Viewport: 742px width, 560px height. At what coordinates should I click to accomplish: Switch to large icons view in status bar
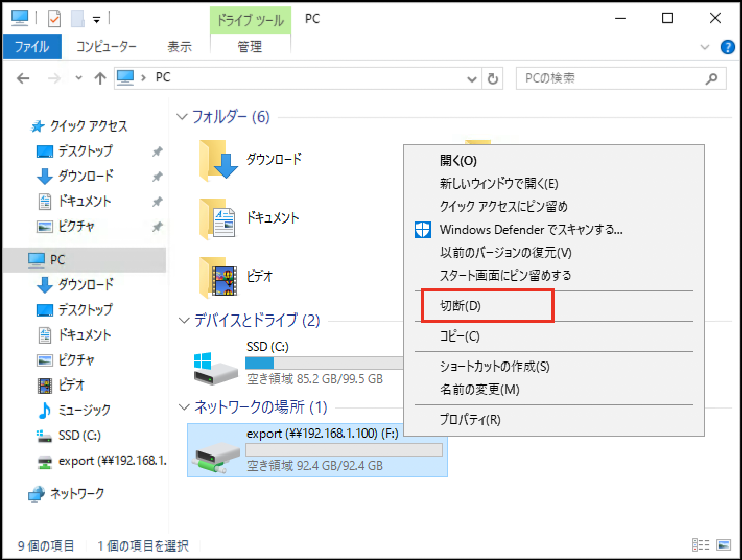[x=724, y=545]
